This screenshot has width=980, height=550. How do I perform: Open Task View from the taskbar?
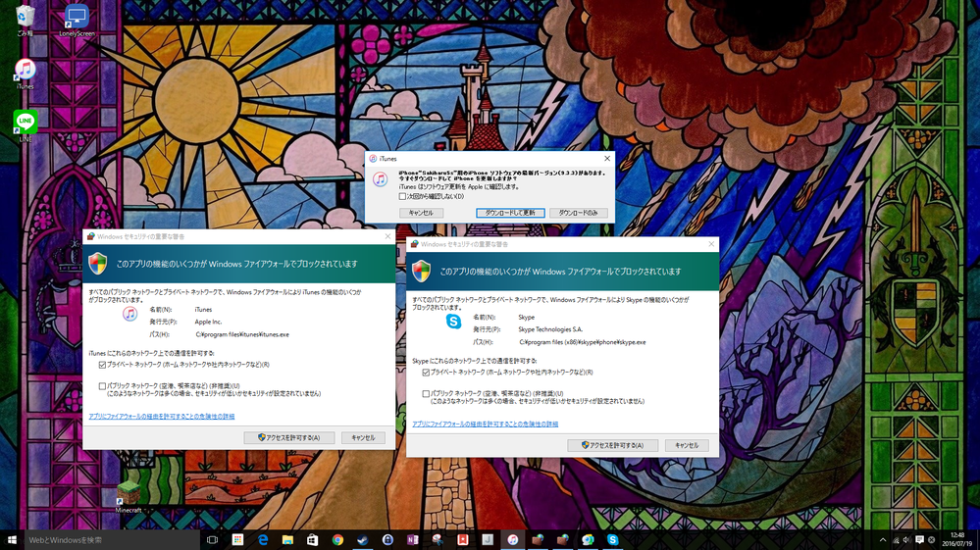click(x=213, y=539)
